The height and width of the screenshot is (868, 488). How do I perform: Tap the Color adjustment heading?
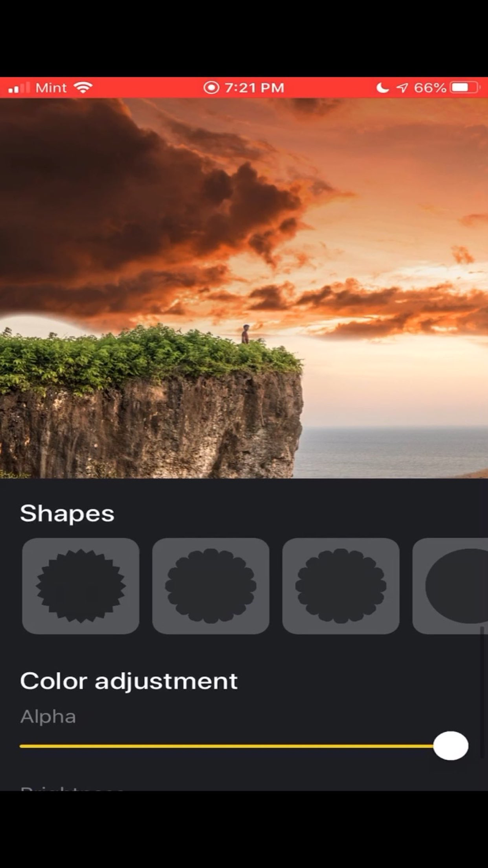[129, 682]
